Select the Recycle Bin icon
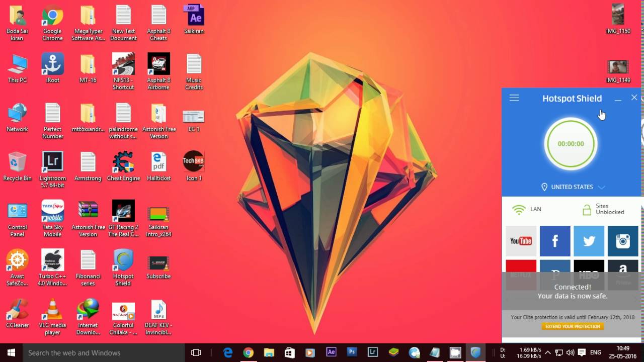The image size is (644, 362). pyautogui.click(x=17, y=166)
